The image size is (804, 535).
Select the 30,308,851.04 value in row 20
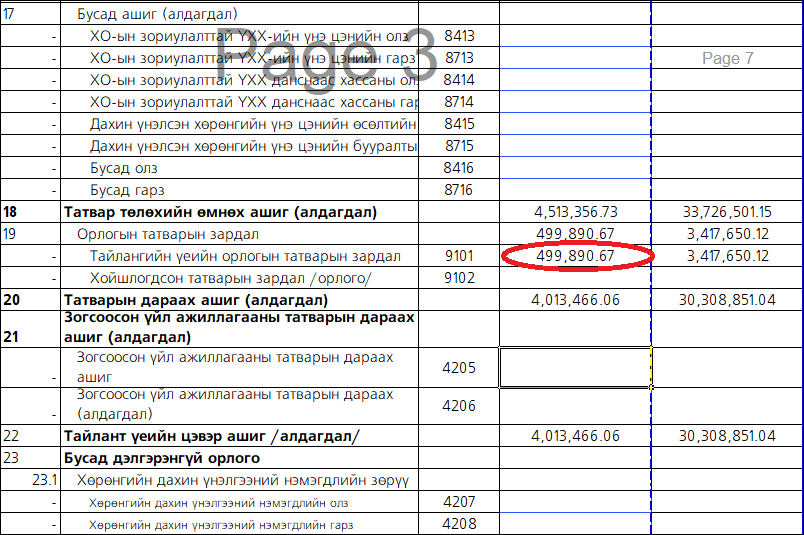click(x=726, y=300)
